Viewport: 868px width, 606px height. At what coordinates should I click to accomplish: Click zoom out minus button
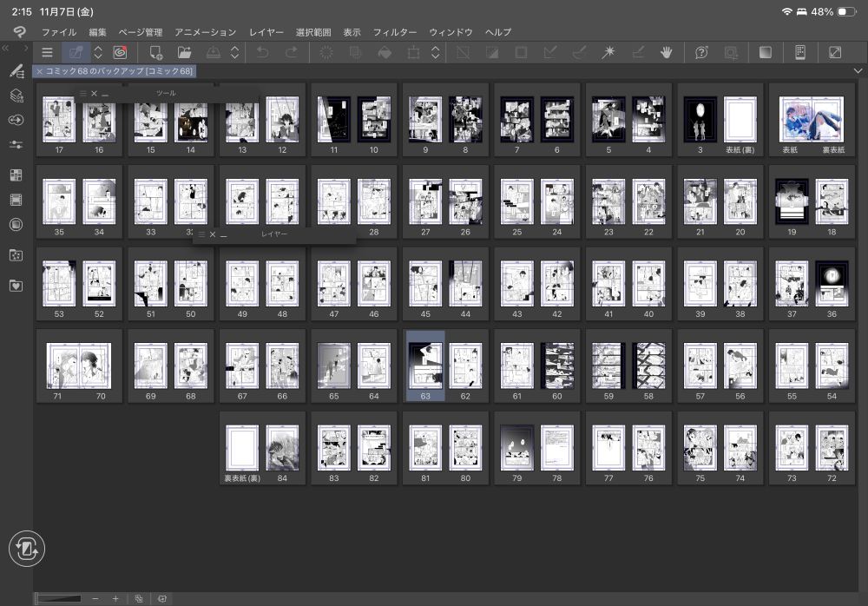(95, 599)
